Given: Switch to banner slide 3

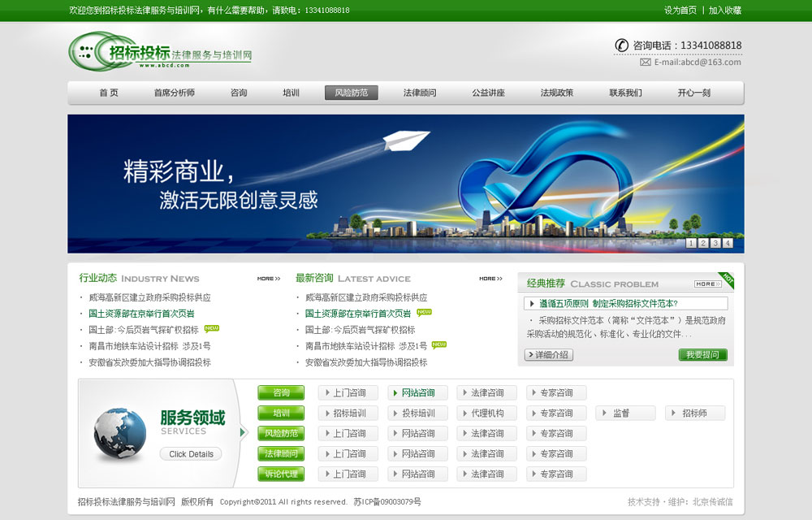Looking at the screenshot, I should (715, 243).
